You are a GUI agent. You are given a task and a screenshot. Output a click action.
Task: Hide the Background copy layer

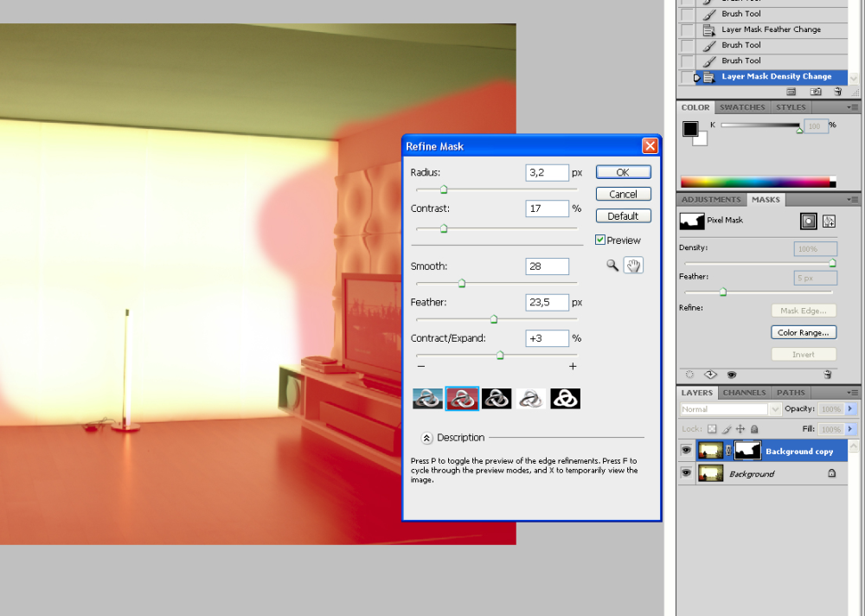(686, 451)
